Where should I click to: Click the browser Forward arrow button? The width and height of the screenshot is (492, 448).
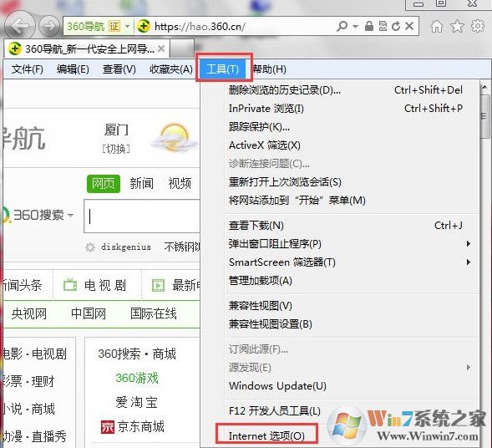pos(49,26)
